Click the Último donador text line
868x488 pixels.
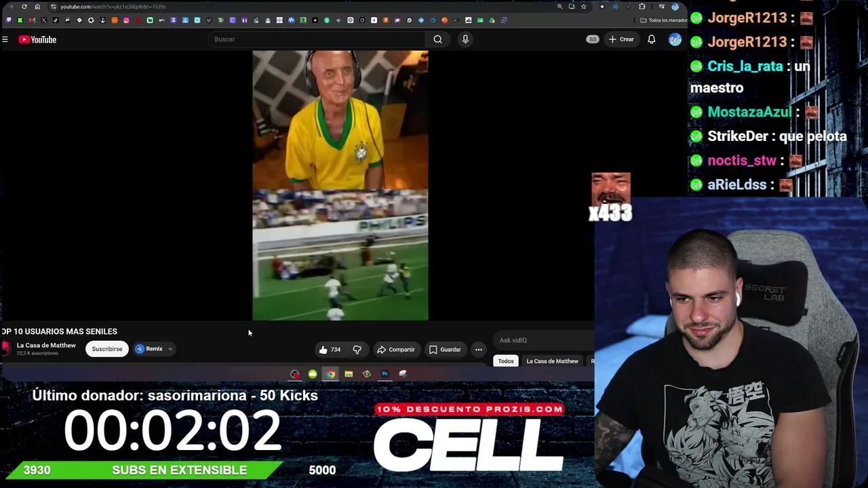coord(175,395)
